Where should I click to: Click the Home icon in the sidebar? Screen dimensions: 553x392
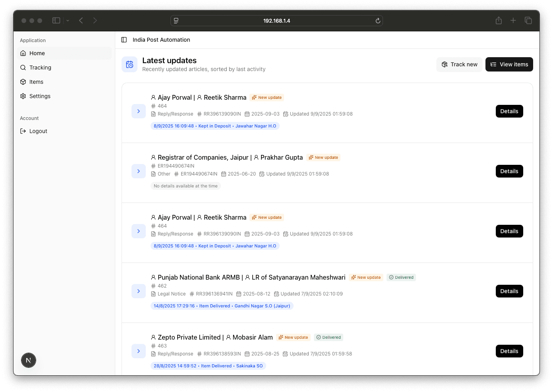(x=23, y=53)
